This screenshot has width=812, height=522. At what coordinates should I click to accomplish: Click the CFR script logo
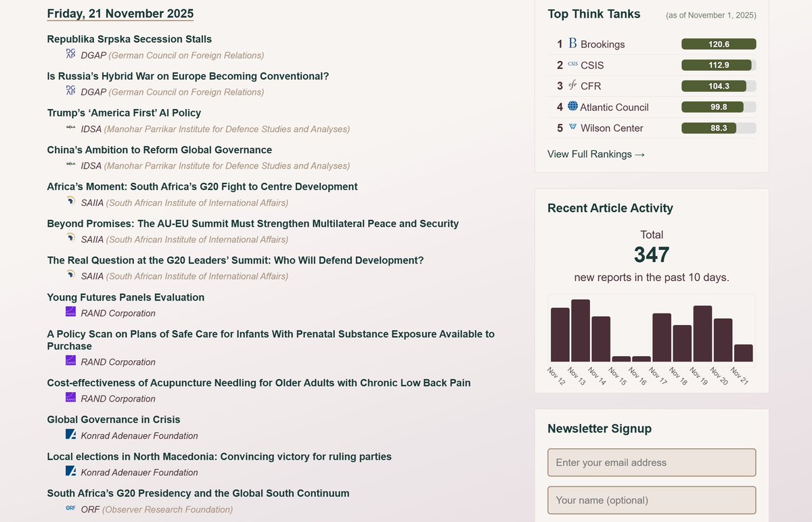point(572,86)
